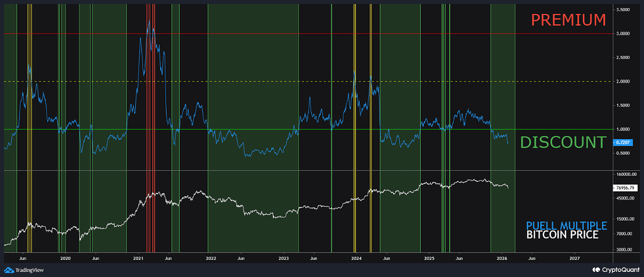
Task: Click the 2.0000 level on Puell scale
Action: coord(623,81)
